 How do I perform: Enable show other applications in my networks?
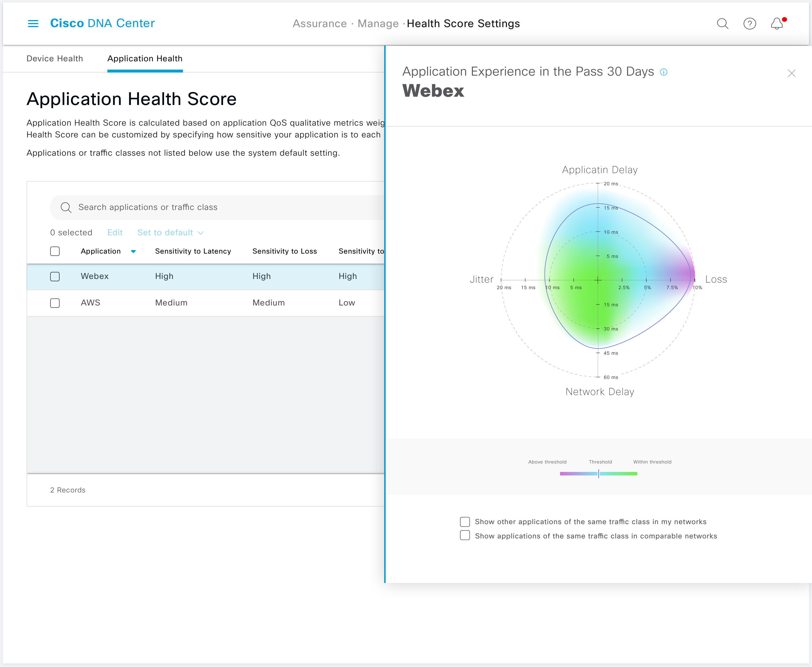465,521
